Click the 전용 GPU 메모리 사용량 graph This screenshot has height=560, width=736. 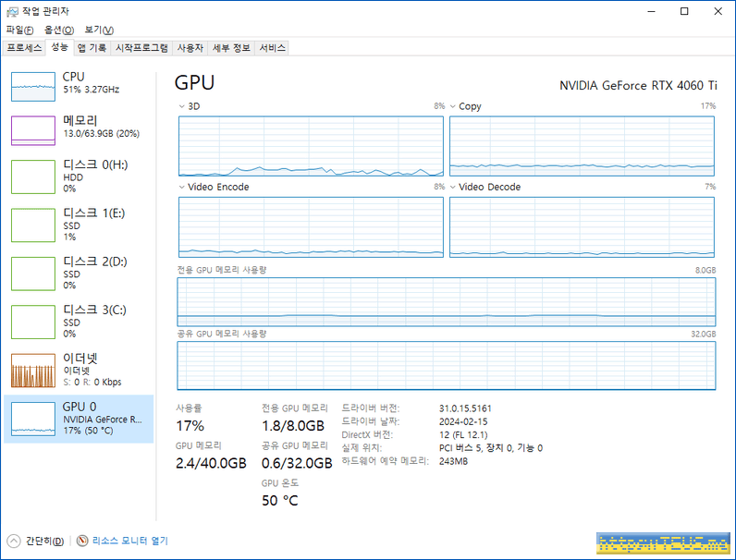coord(446,301)
